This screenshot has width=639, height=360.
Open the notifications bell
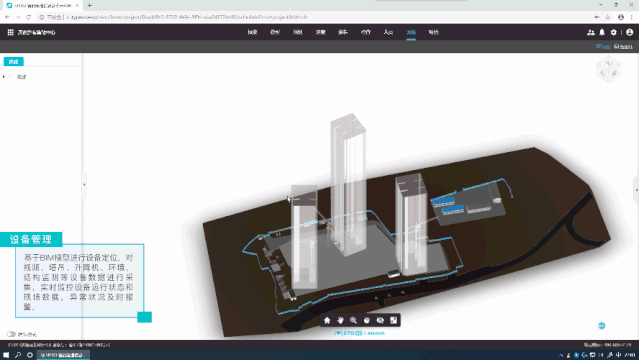click(602, 32)
